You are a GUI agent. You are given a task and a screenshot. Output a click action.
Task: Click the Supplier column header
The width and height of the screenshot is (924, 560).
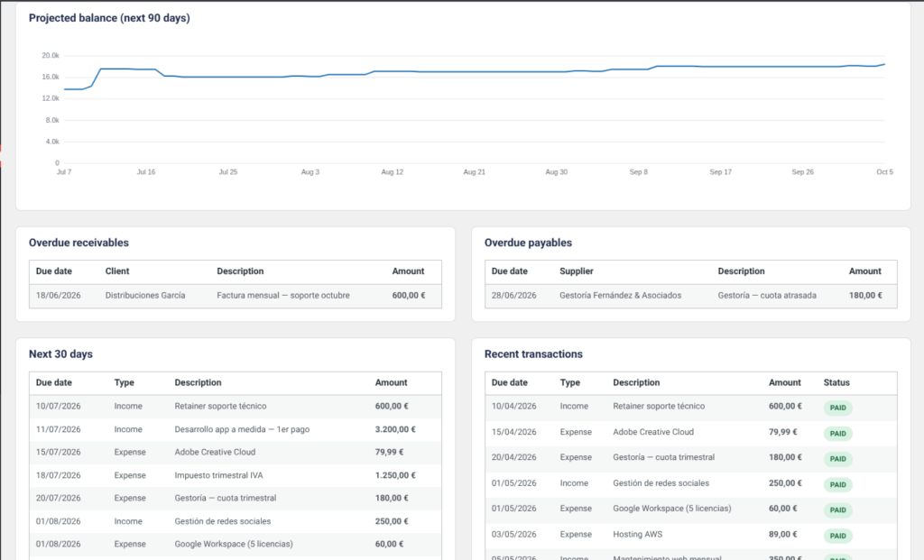[577, 271]
